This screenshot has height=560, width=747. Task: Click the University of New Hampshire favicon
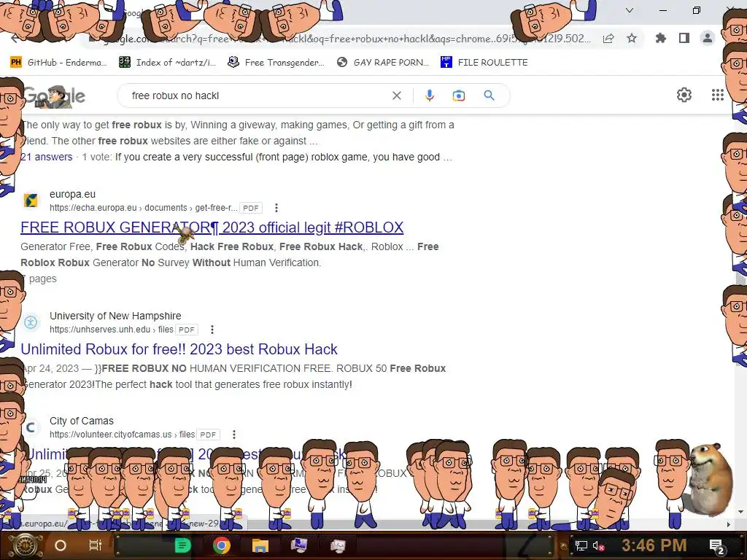[x=31, y=322]
